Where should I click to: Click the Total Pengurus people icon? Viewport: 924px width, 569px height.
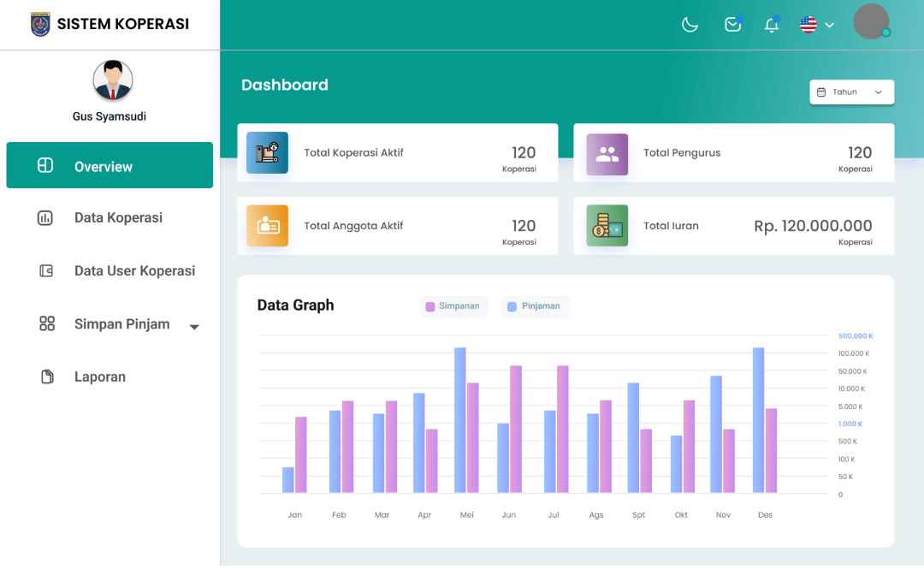(x=607, y=154)
